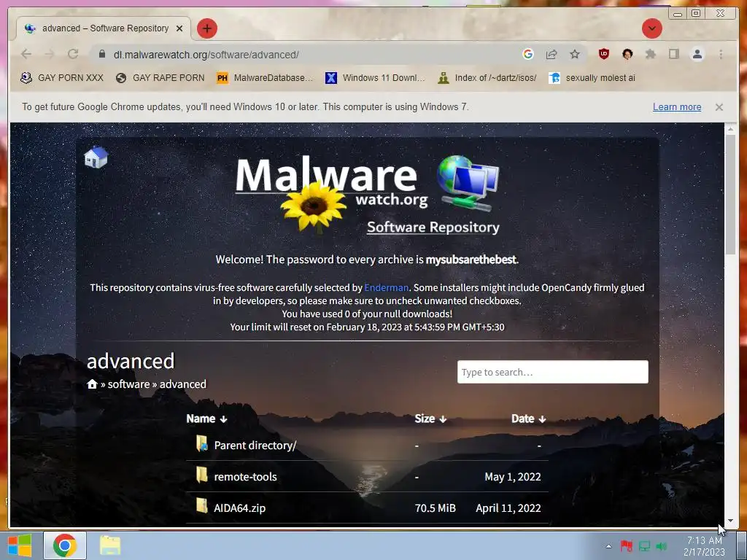Image resolution: width=747 pixels, height=560 pixels.
Task: Click the breadcrumb home icon
Action: [93, 384]
